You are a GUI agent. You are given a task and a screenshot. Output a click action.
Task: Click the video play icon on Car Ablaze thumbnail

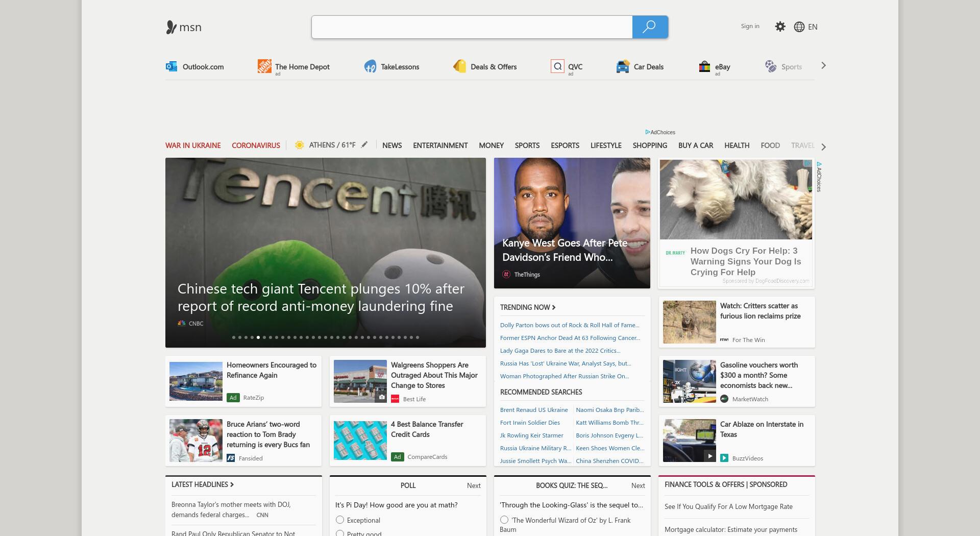[x=710, y=456]
